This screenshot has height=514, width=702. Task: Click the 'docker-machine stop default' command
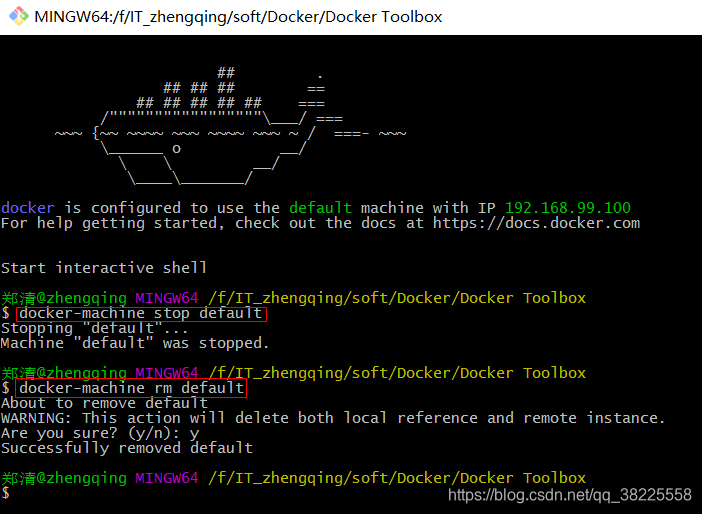(141, 313)
